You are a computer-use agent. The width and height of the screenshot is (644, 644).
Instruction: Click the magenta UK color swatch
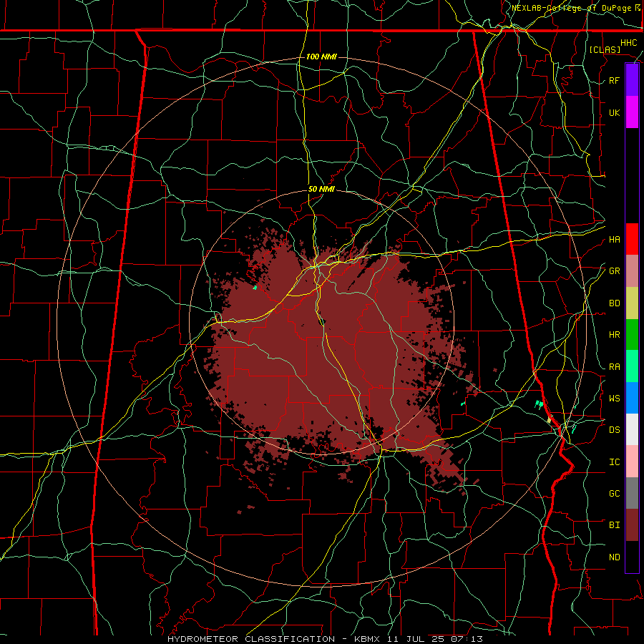(x=632, y=112)
